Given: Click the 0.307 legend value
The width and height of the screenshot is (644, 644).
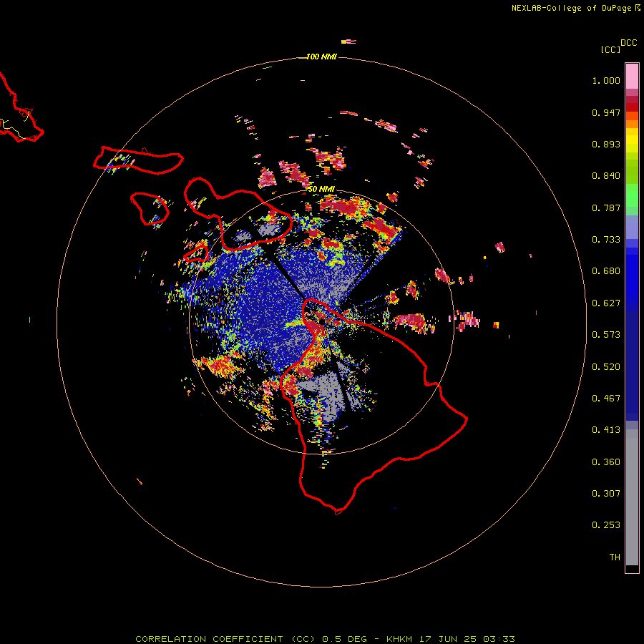Looking at the screenshot, I should 606,494.
